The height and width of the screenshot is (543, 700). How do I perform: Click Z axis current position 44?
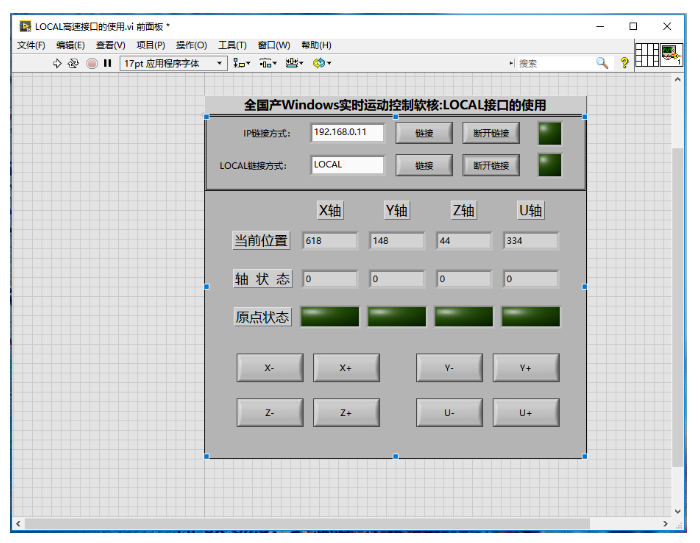464,241
